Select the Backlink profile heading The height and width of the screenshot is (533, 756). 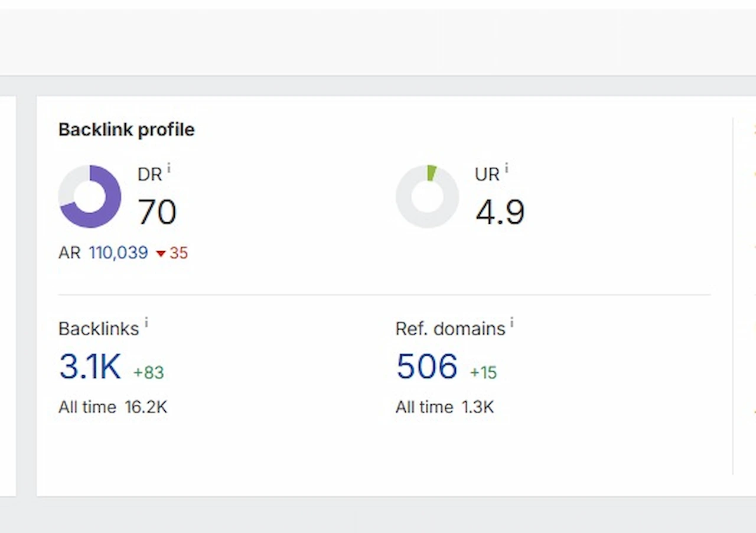(x=126, y=129)
